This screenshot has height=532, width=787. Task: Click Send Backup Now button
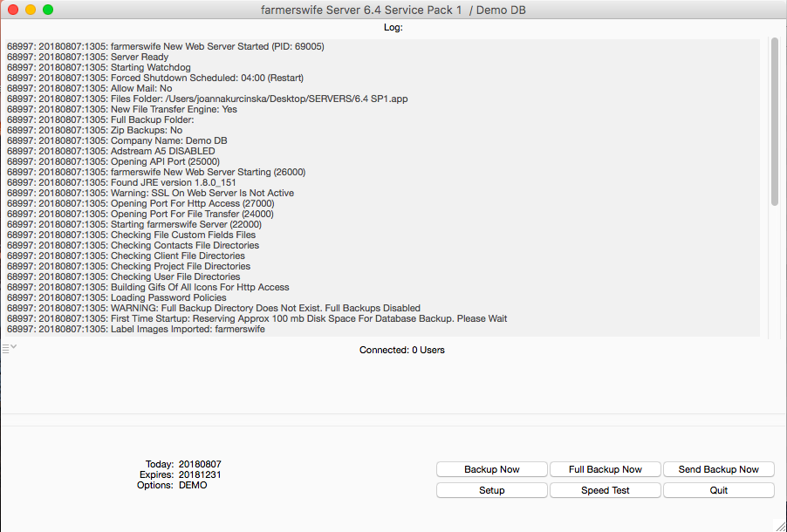tap(718, 469)
